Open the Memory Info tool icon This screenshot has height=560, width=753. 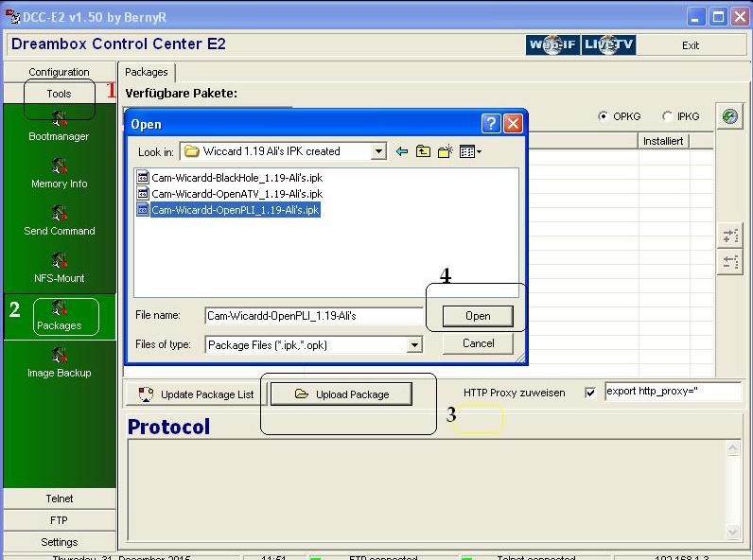pos(59,166)
